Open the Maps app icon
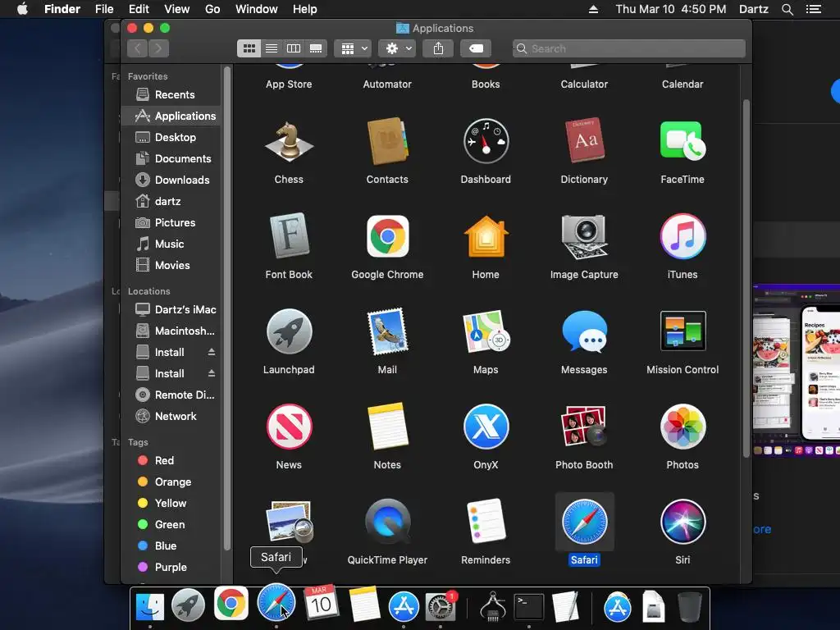 pos(486,331)
